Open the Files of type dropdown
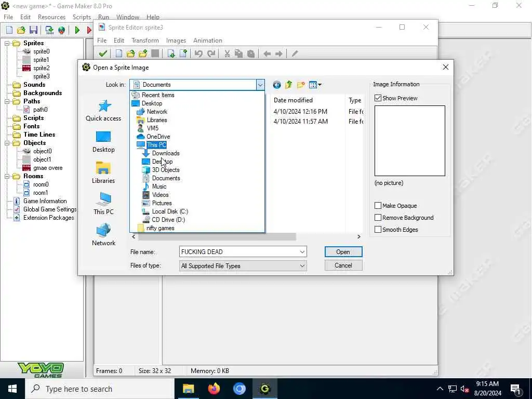The height and width of the screenshot is (399, 532). pyautogui.click(x=243, y=265)
